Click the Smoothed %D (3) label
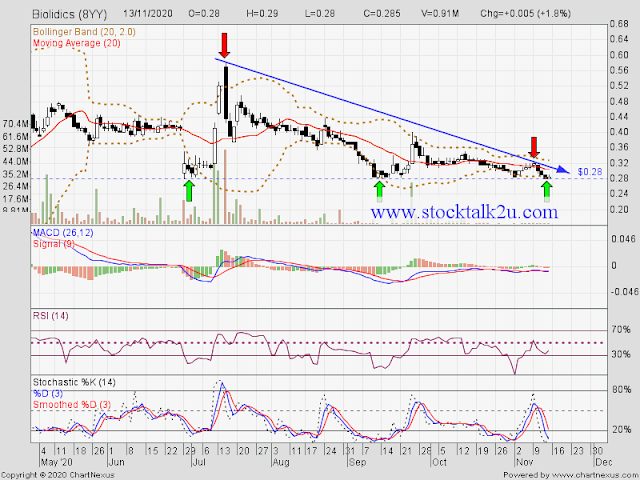This screenshot has width=640, height=480. coord(72,405)
